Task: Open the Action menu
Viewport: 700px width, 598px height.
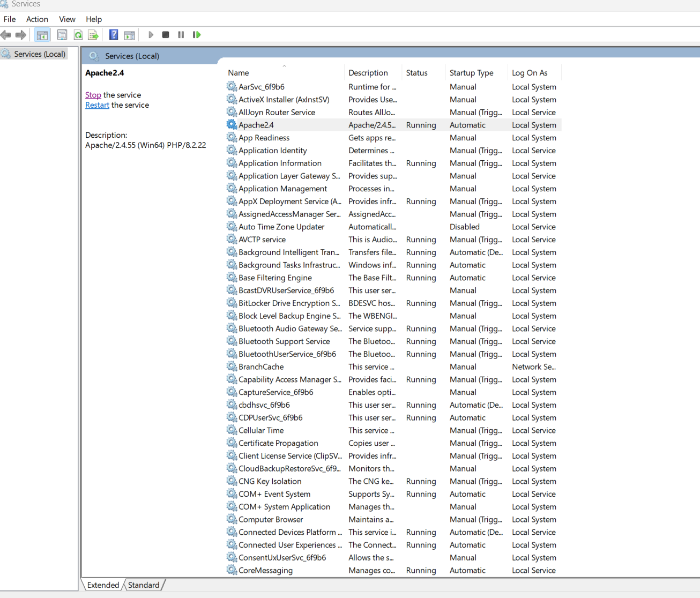Action: (x=37, y=19)
